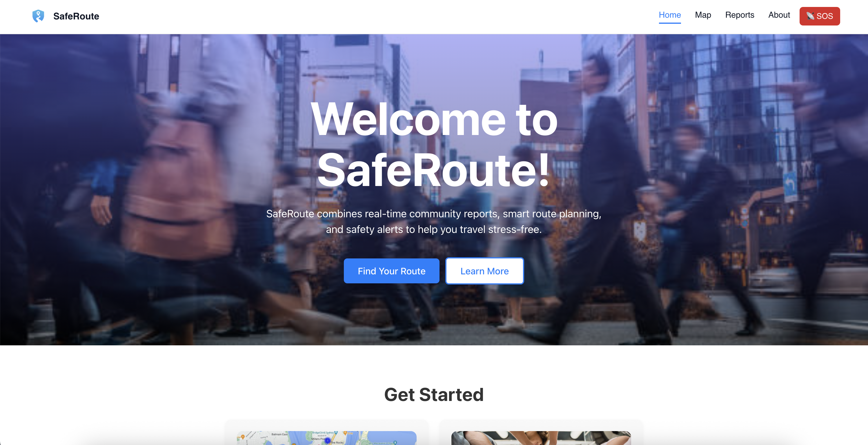Select the blue cluster marker on the map preview
The width and height of the screenshot is (868, 445).
328,440
